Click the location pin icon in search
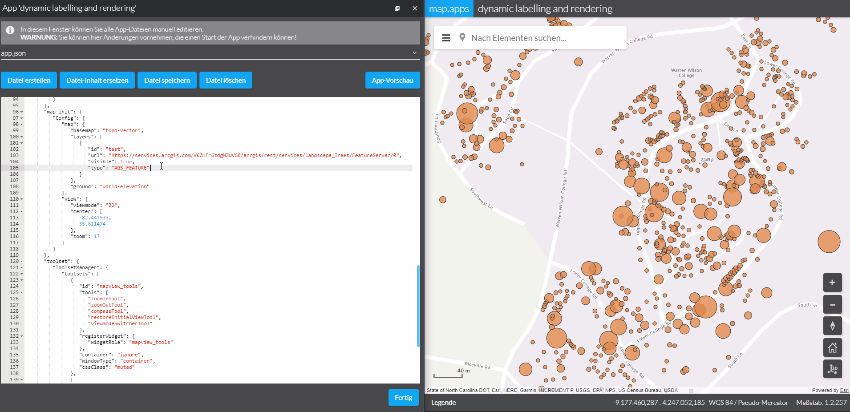850x412 pixels. [462, 38]
